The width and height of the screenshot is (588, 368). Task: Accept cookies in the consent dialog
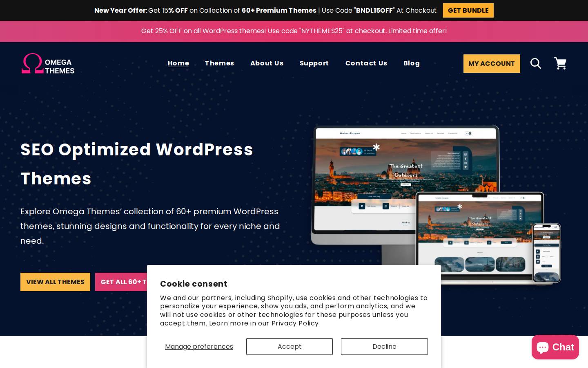pos(290,346)
